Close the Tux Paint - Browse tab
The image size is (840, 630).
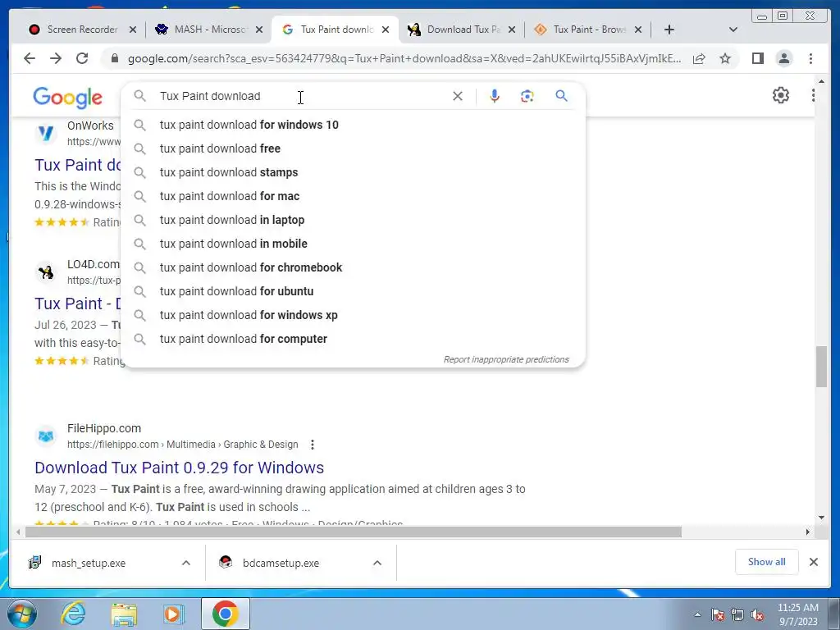point(638,30)
